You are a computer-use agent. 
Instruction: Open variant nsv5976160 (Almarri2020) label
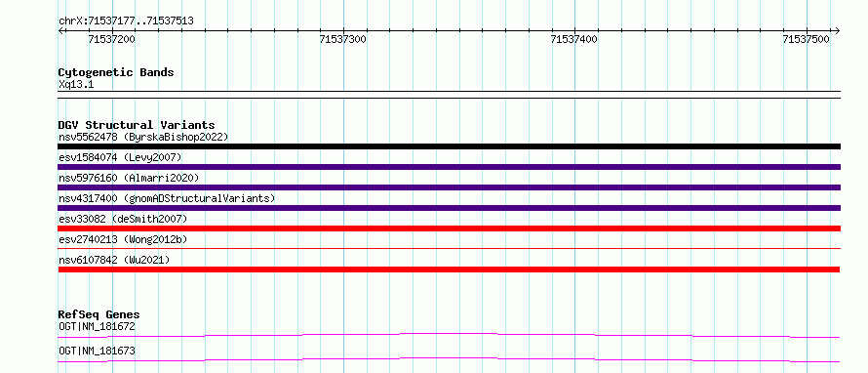(x=129, y=178)
